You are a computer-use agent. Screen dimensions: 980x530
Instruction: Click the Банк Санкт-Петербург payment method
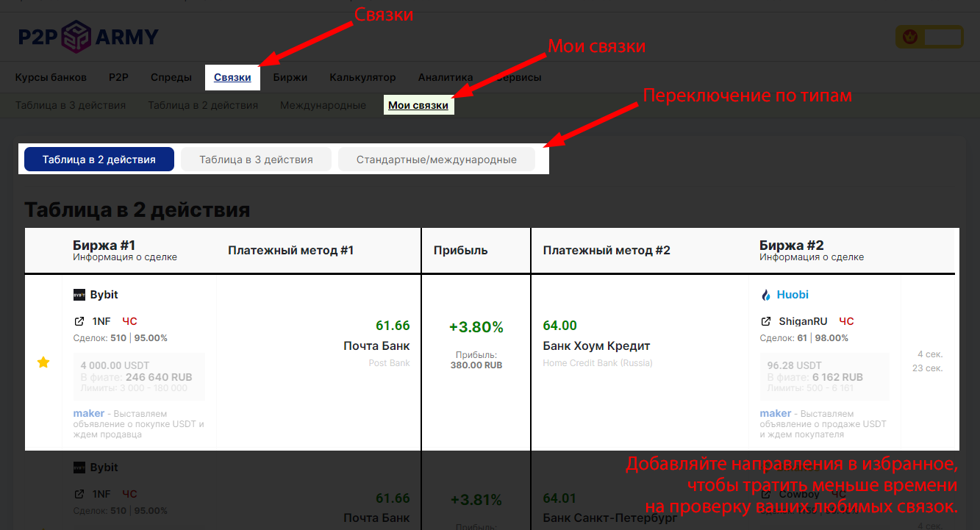[x=610, y=519]
